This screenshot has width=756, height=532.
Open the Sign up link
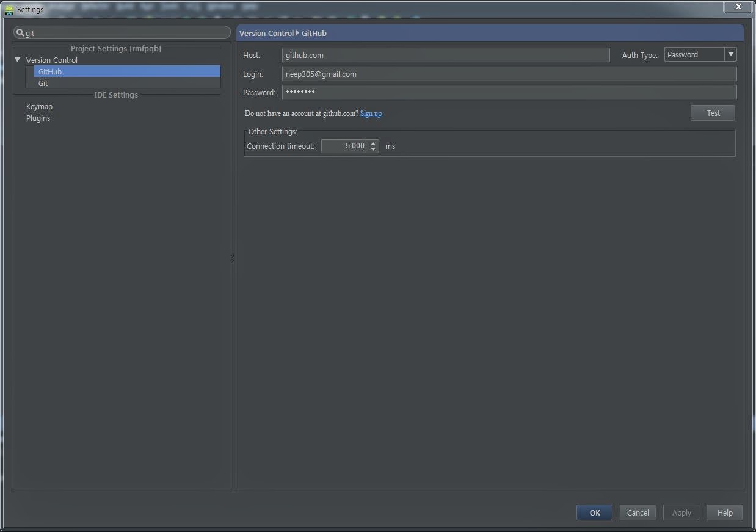[x=371, y=113]
